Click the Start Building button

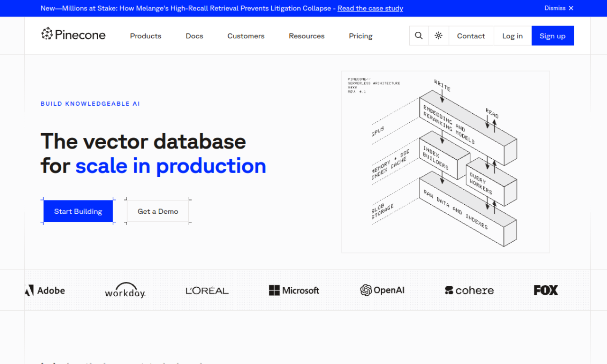click(78, 211)
